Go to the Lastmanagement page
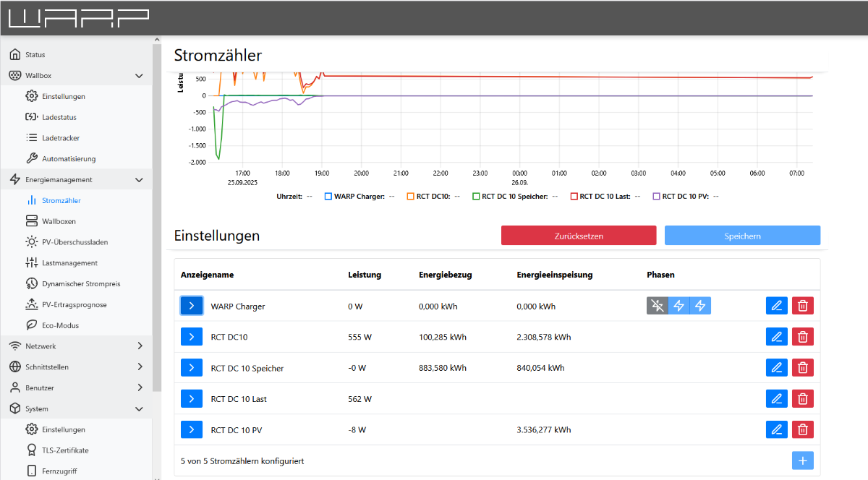 (69, 263)
